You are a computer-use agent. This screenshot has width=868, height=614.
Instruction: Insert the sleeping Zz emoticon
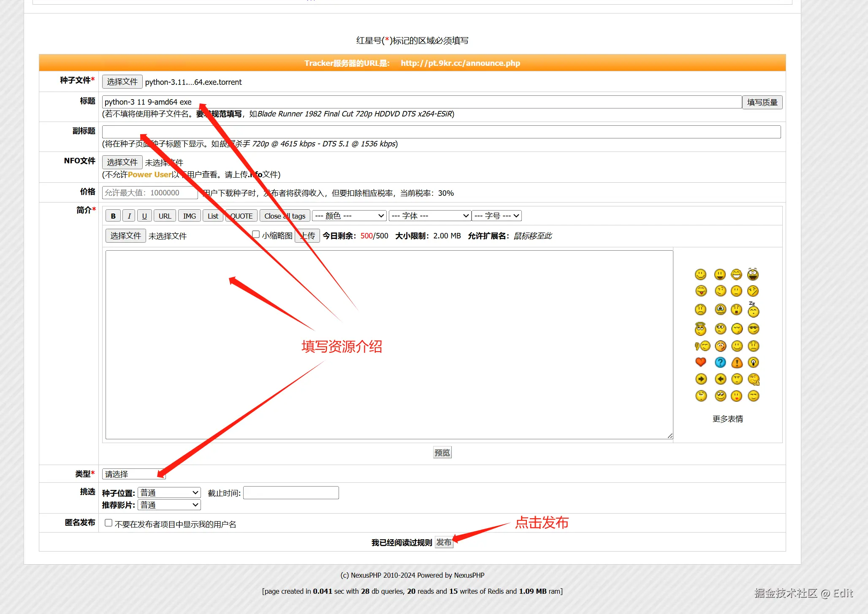(753, 310)
